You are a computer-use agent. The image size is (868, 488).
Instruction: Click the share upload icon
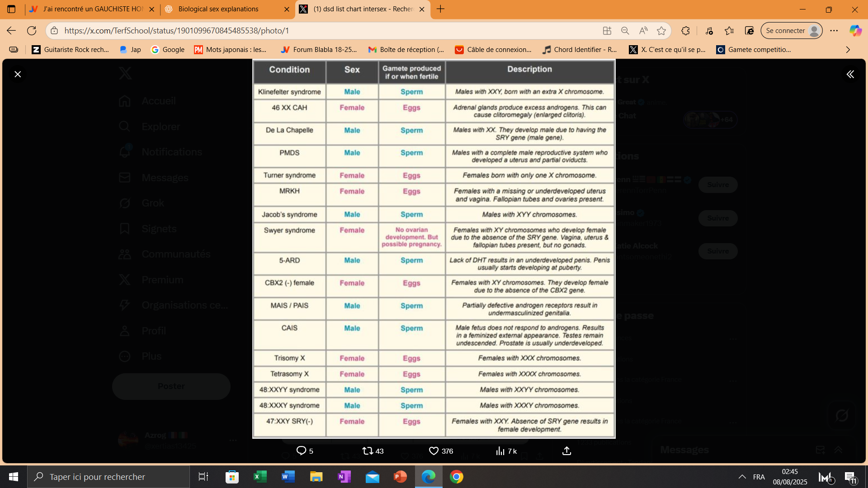[566, 451]
